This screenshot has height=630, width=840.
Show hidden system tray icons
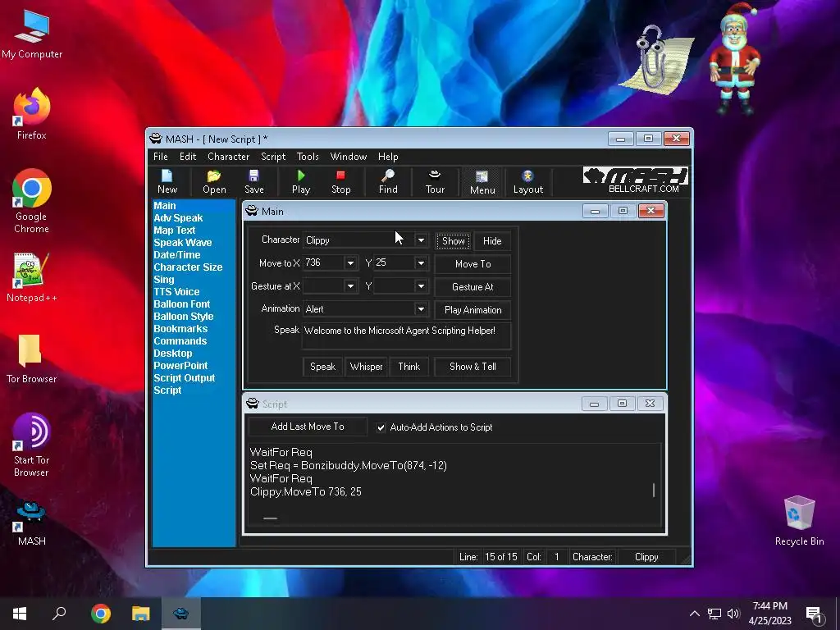(694, 614)
